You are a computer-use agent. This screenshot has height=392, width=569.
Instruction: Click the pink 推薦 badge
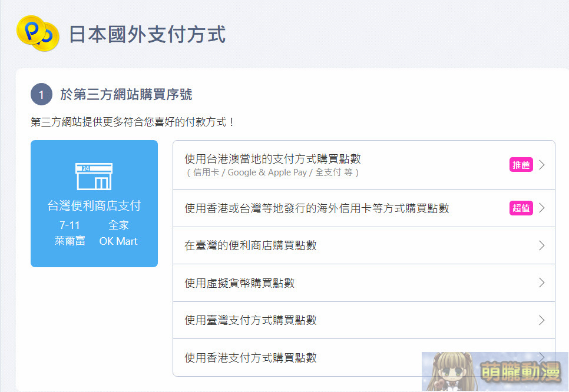tap(521, 165)
